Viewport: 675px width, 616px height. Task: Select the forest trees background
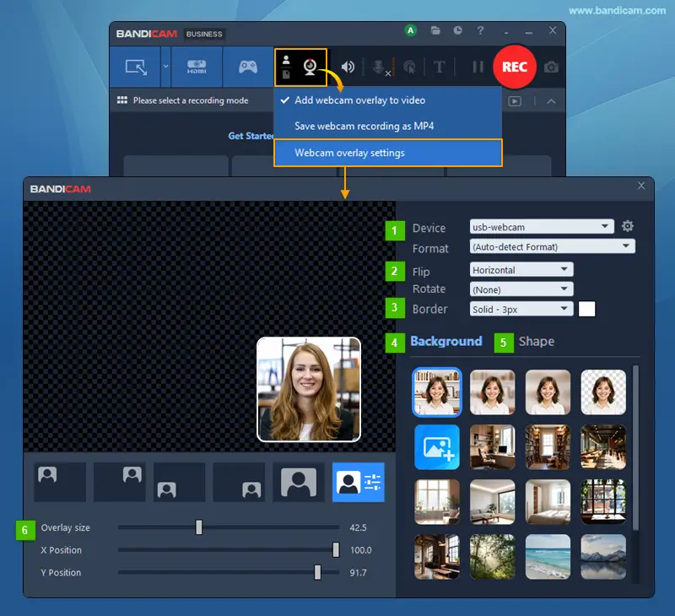pos(493,557)
